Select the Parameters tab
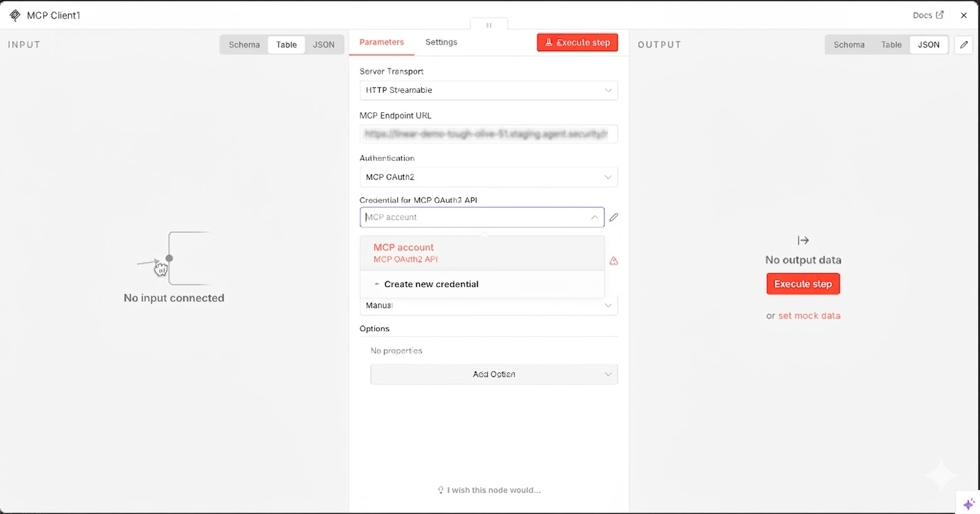 tap(382, 41)
